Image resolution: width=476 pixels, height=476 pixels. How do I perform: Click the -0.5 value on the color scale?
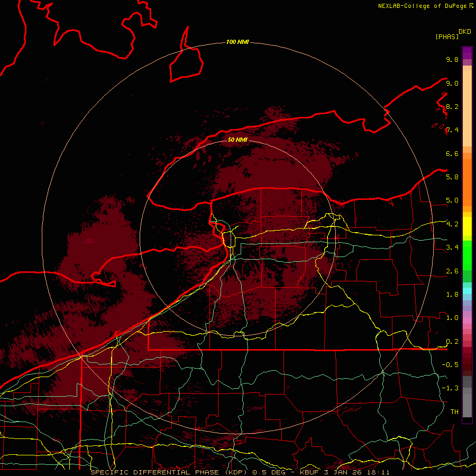coord(450,364)
